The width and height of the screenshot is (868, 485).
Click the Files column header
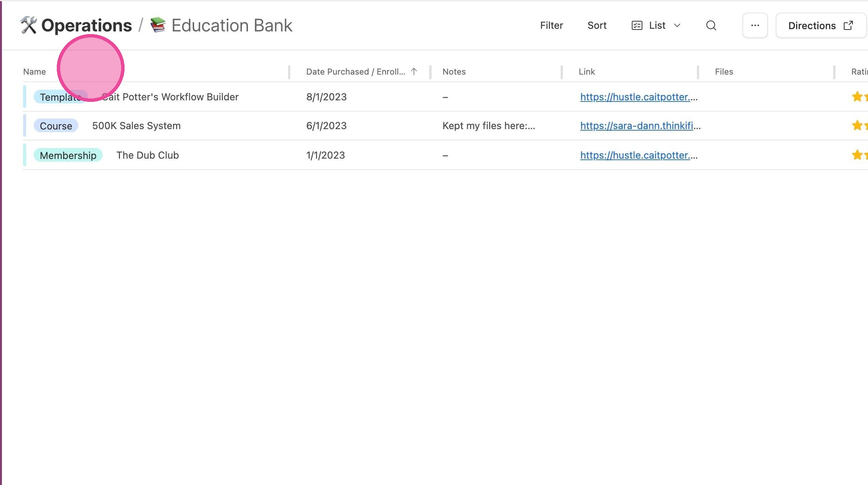(724, 72)
